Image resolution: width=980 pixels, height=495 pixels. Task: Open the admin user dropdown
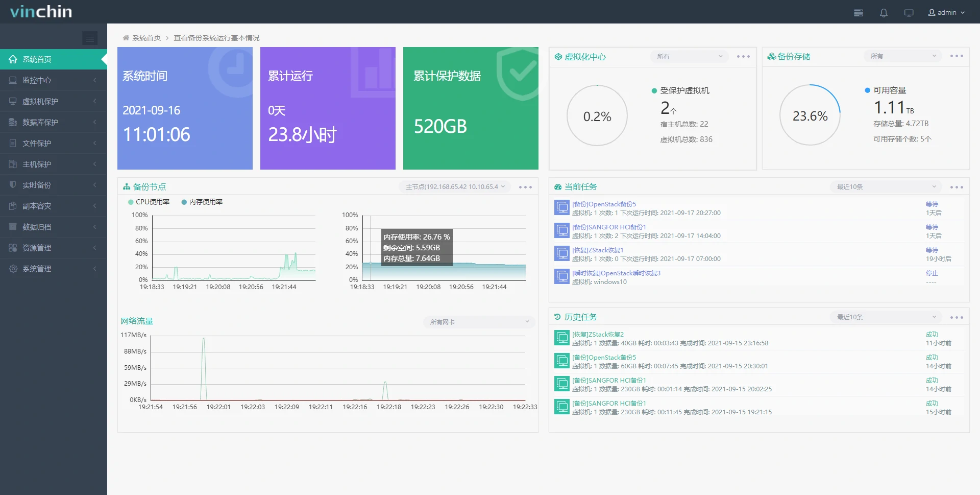tap(947, 13)
